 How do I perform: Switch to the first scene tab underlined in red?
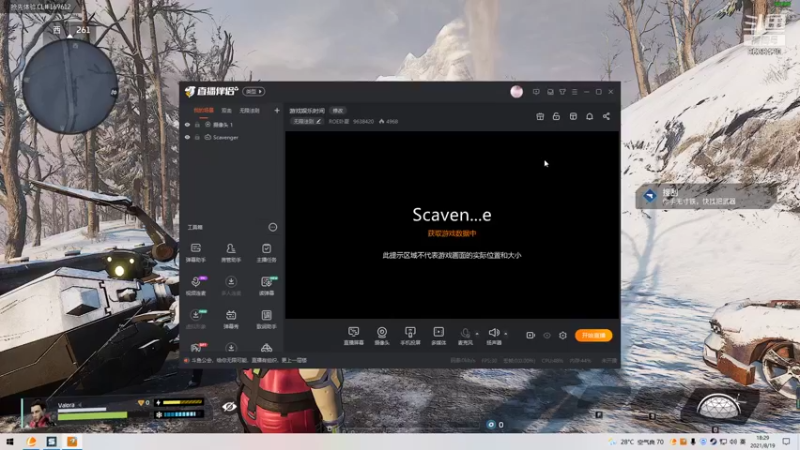(x=203, y=110)
